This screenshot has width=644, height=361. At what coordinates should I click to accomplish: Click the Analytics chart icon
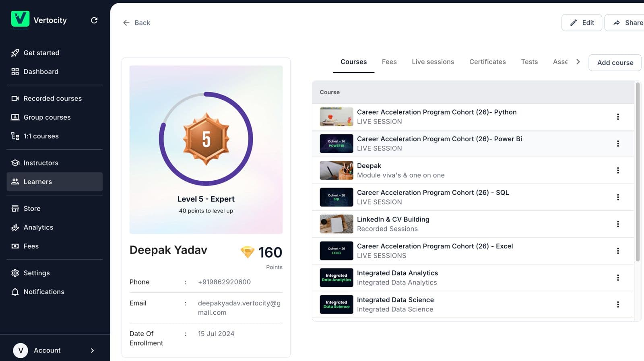(15, 227)
